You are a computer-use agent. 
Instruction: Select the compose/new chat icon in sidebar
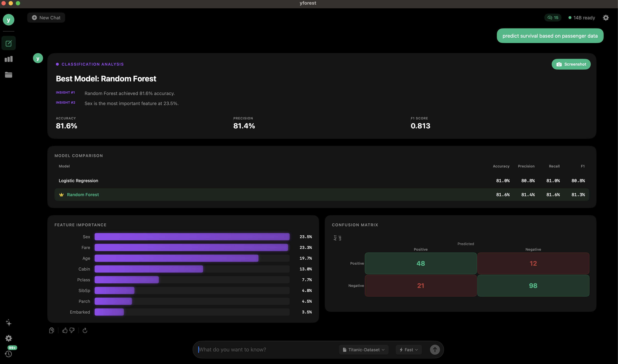pyautogui.click(x=9, y=43)
